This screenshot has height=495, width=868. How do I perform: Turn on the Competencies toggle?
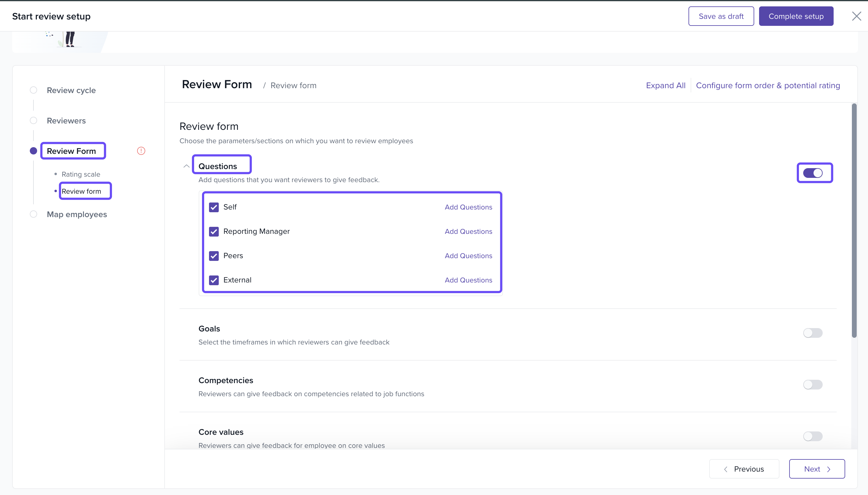click(813, 385)
